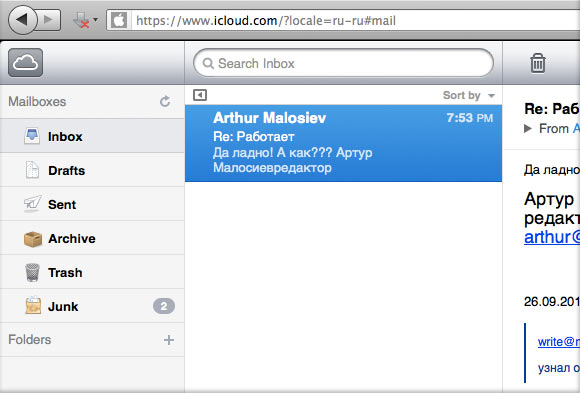
Task: Refresh mailboxes with the circular arrow
Action: 165,101
